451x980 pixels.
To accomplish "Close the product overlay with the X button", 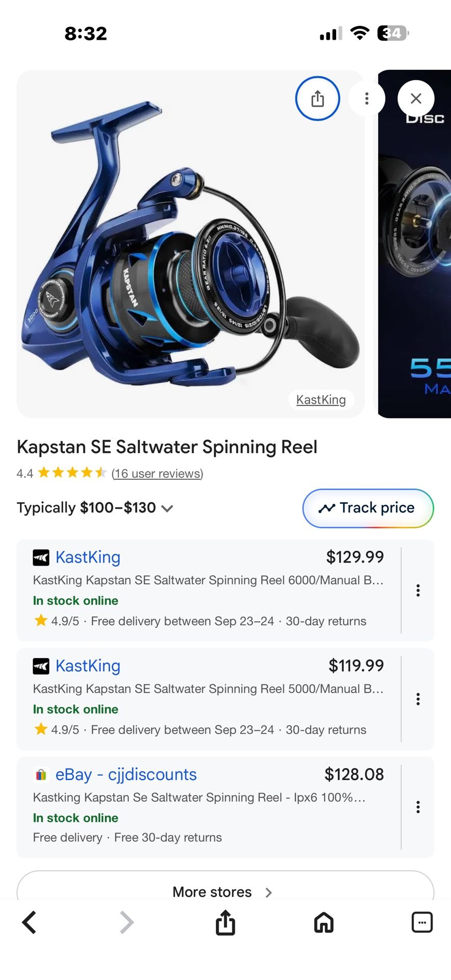I will pyautogui.click(x=416, y=98).
